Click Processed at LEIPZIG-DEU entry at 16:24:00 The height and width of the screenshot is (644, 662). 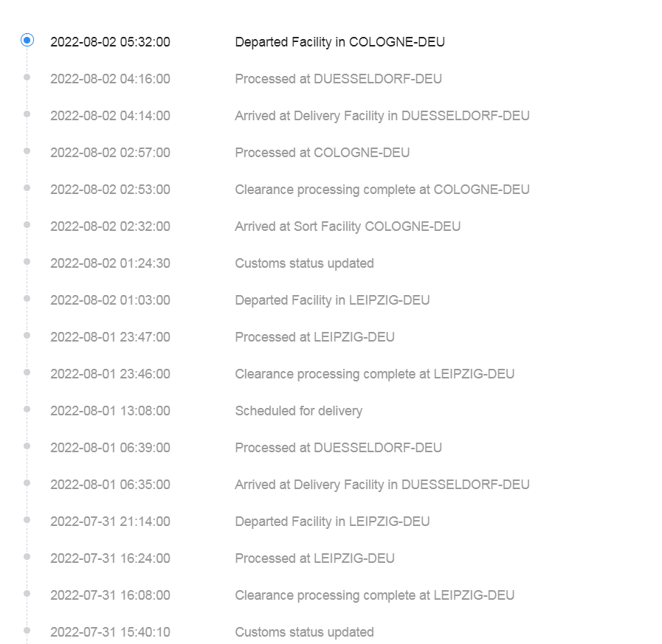click(x=314, y=558)
